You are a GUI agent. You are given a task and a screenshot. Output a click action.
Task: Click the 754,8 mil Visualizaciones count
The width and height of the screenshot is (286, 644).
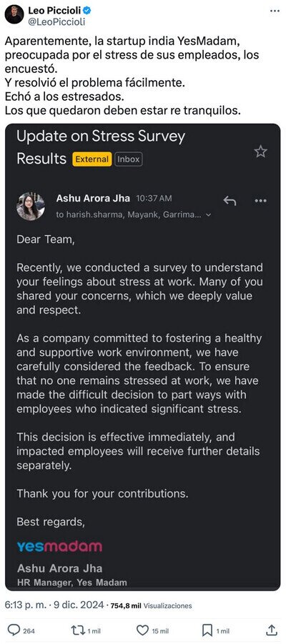(x=151, y=605)
